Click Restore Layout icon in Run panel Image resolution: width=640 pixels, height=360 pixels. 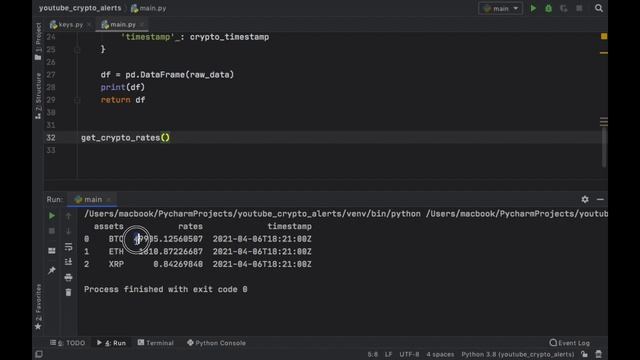(x=52, y=251)
